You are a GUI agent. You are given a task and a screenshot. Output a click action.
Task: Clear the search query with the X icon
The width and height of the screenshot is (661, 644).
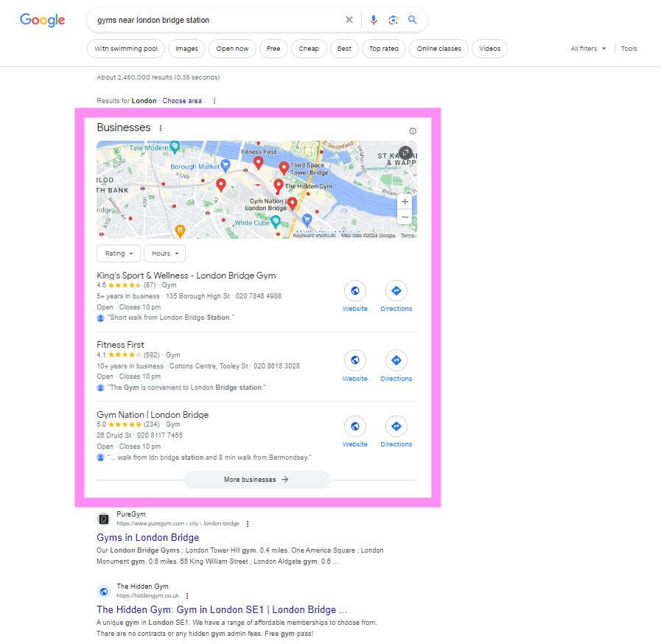click(349, 20)
